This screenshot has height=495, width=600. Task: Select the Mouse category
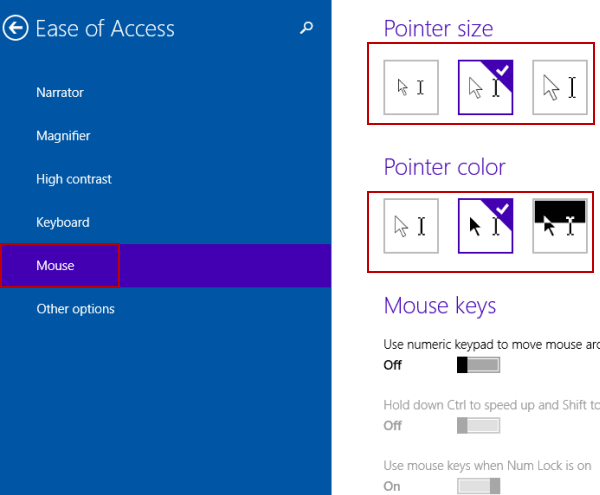coord(56,266)
